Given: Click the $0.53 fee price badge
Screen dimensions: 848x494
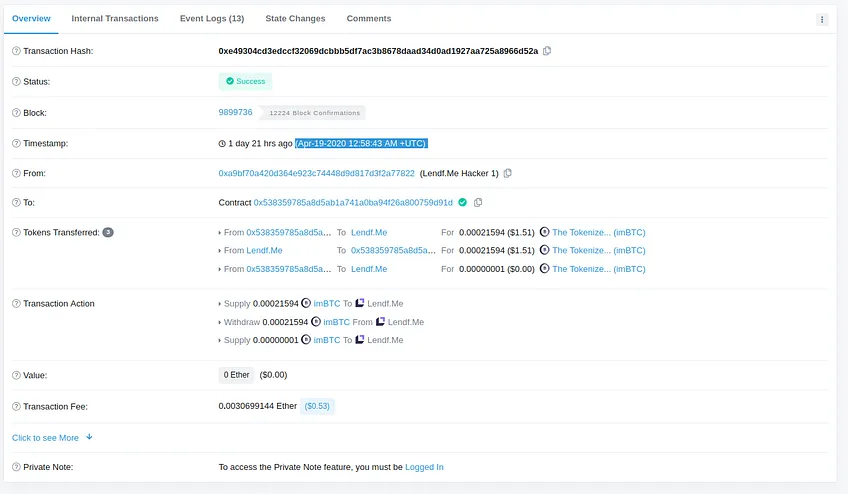Looking at the screenshot, I should coord(317,406).
